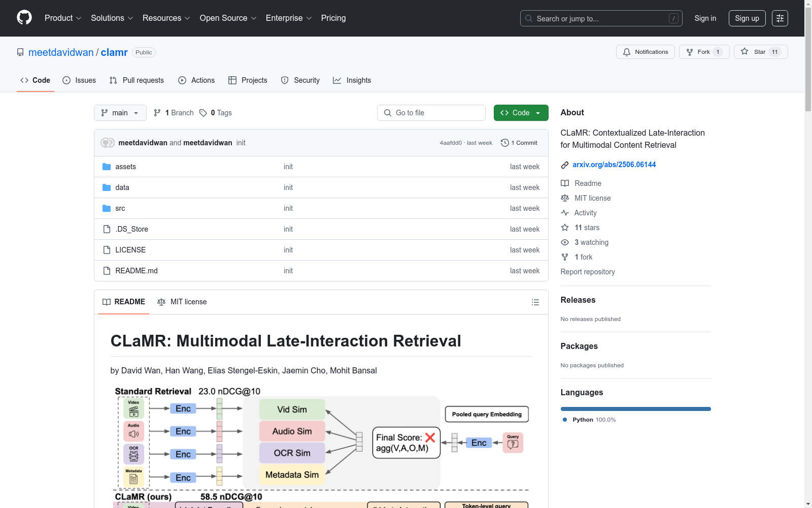The image size is (812, 508).
Task: Click the Releases heading link
Action: point(578,300)
